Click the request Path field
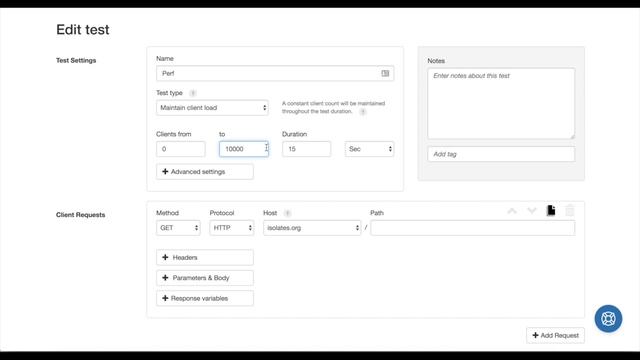Viewport: 640px width, 360px height. pos(473,228)
